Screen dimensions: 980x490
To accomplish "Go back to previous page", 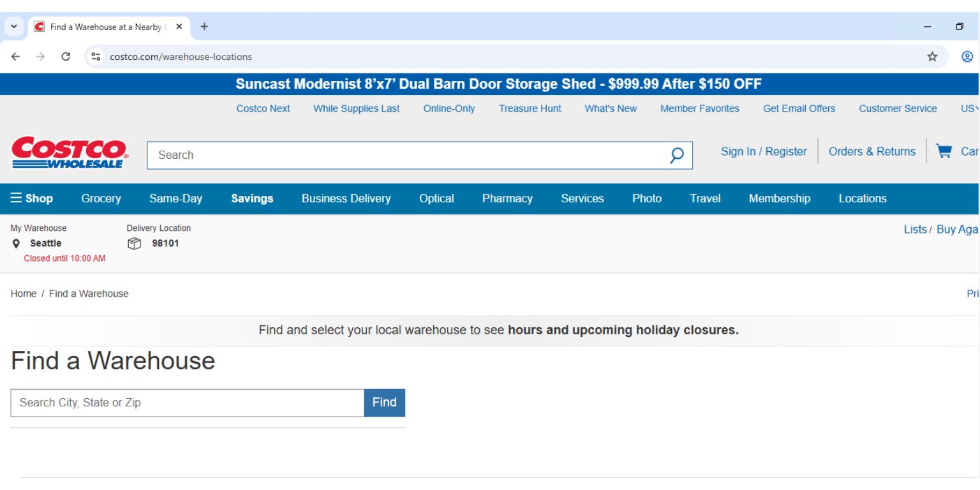I will (16, 57).
